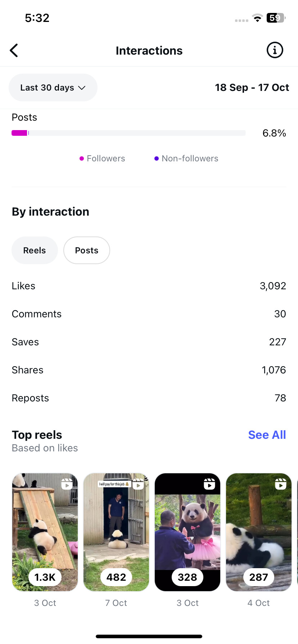Open See All top reels

267,435
